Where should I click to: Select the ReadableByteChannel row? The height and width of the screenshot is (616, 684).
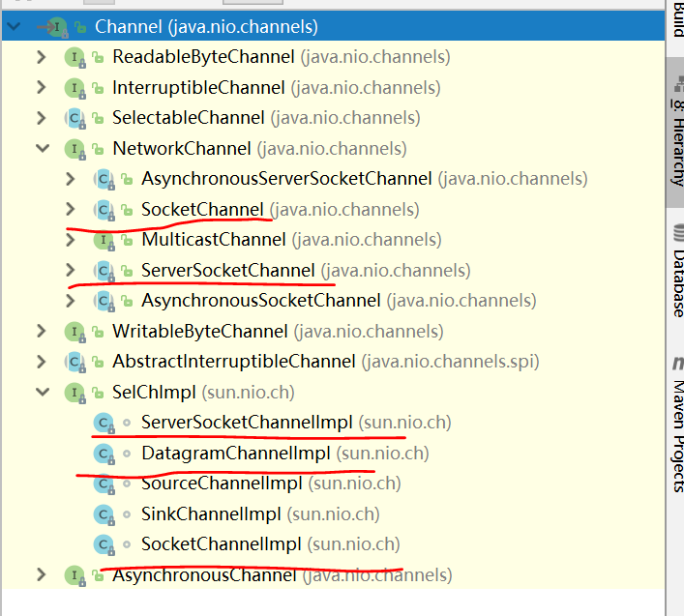pos(333,57)
